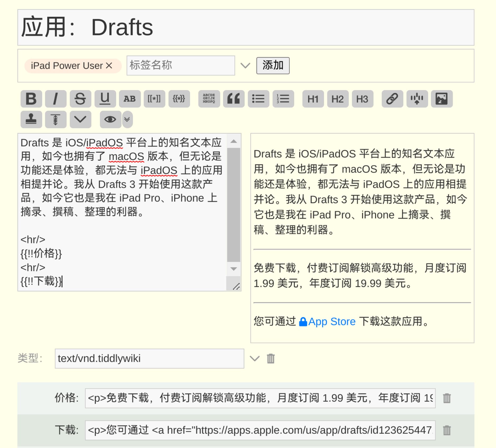Apply Heading 1 with H1 button
Screen dimensions: 496x448
click(313, 99)
